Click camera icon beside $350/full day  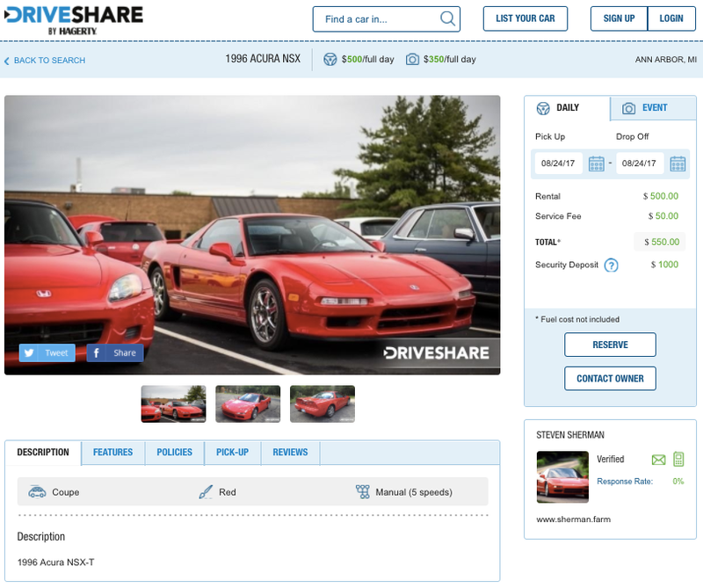[x=412, y=59]
